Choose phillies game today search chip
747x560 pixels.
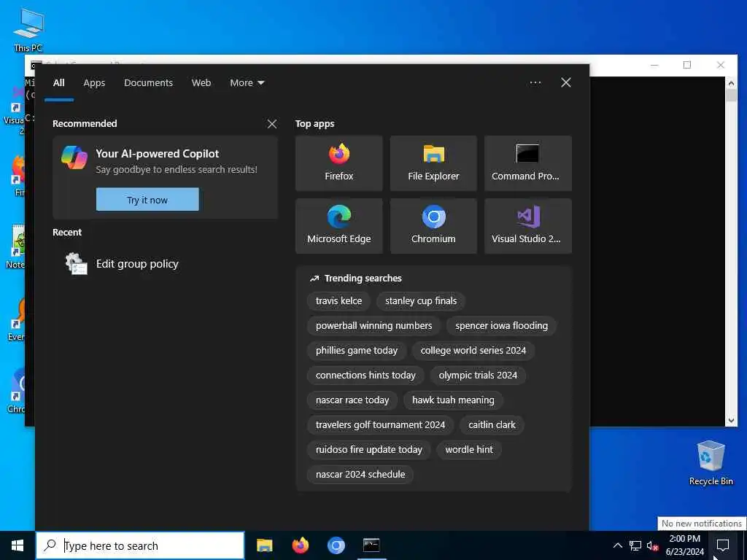point(356,351)
